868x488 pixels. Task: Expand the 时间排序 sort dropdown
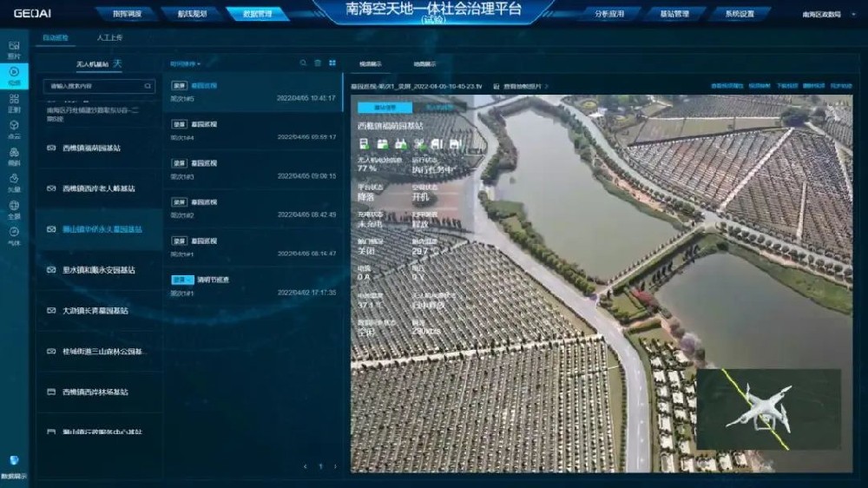click(x=185, y=63)
